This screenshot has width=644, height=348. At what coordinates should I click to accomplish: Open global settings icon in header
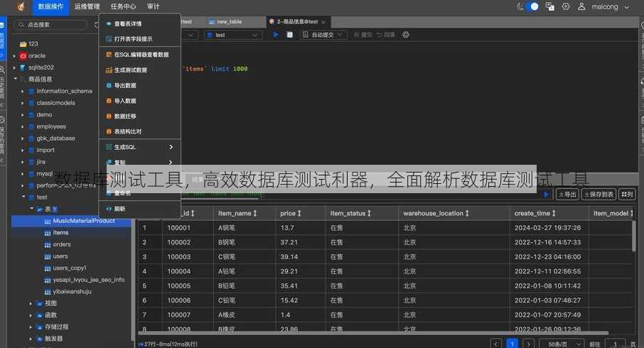566,6
